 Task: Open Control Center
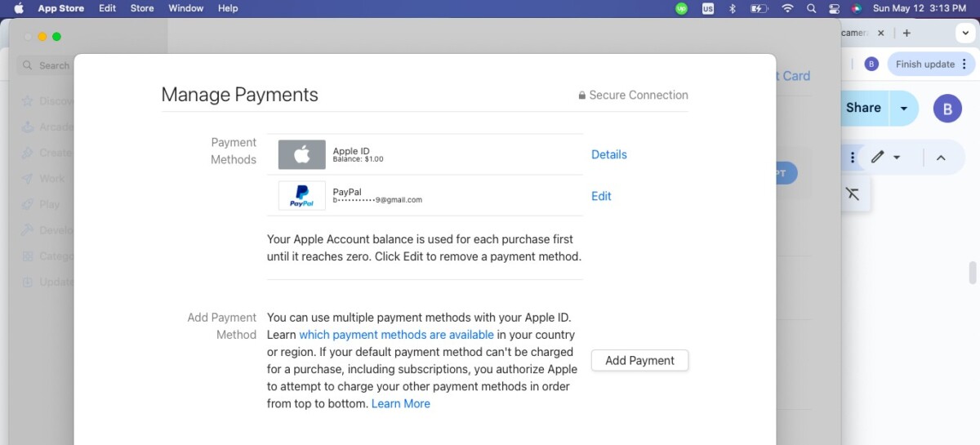click(834, 8)
